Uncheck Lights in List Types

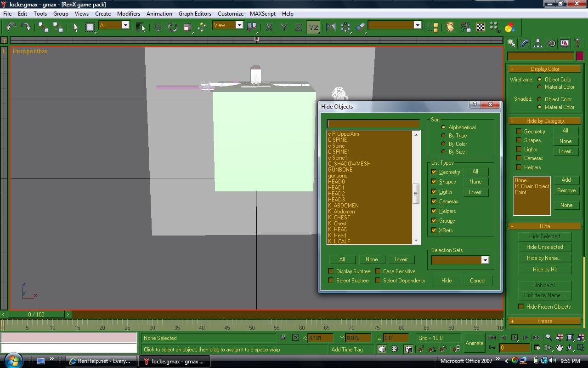434,192
